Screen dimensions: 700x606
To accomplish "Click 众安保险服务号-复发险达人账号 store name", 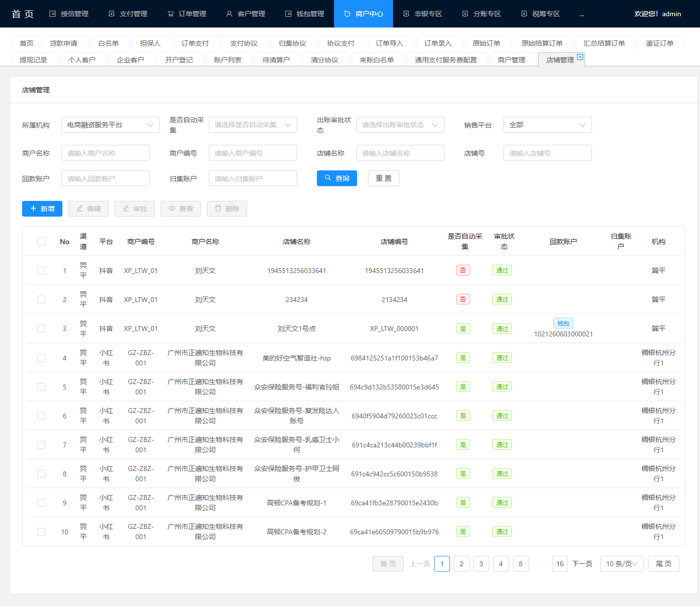I will tap(297, 416).
